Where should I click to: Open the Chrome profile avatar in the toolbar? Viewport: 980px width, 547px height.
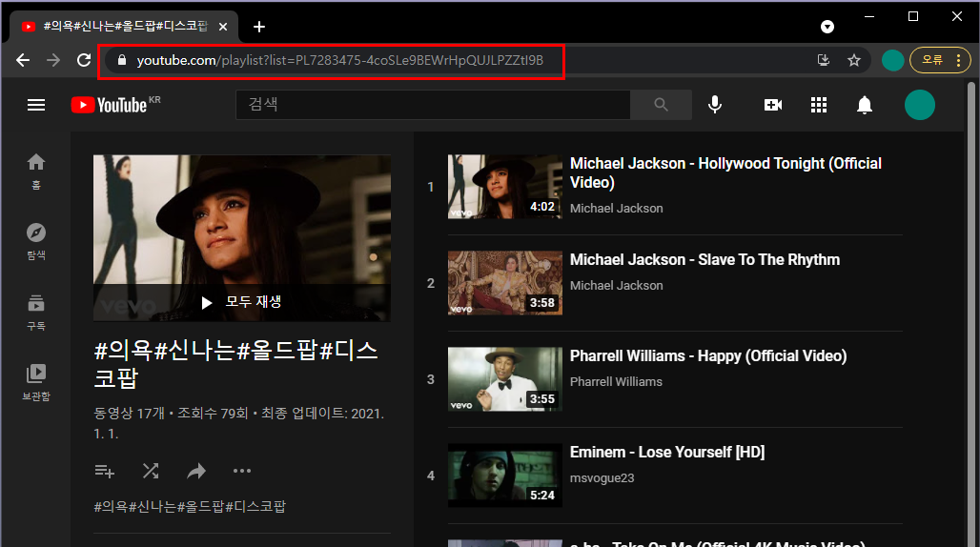(x=892, y=60)
